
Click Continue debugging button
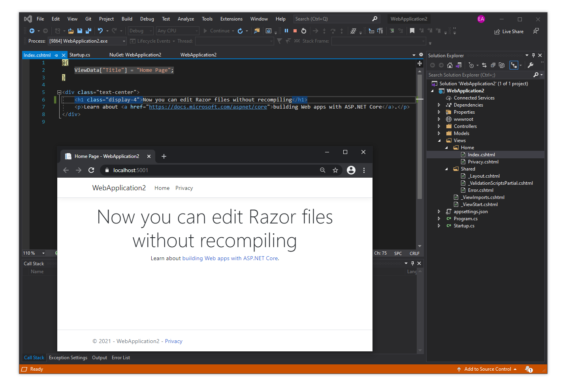219,31
